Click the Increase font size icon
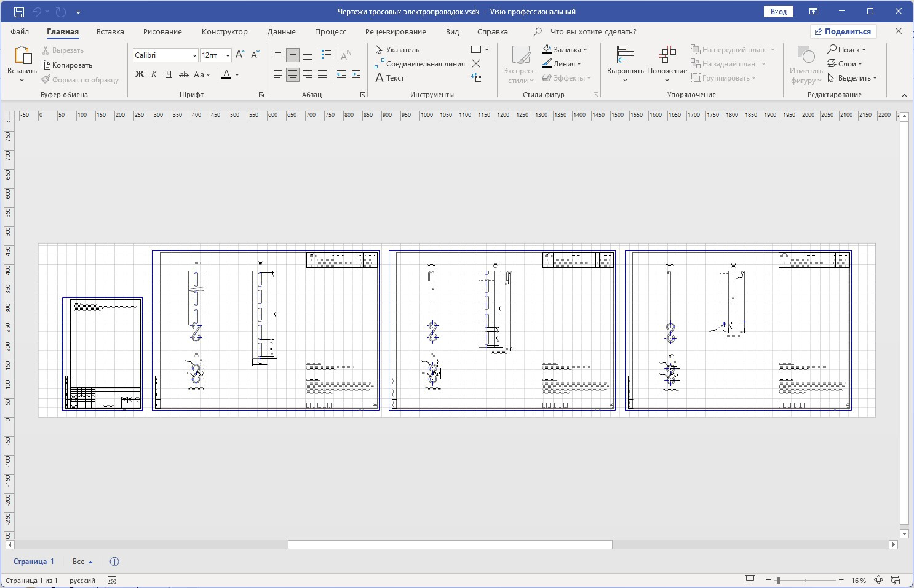The height and width of the screenshot is (588, 914). [240, 55]
